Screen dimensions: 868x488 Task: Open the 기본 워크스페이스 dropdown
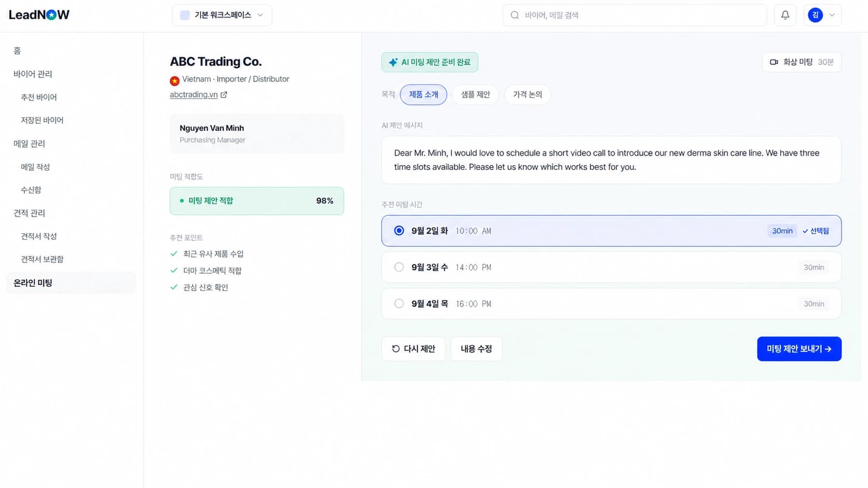pos(222,15)
